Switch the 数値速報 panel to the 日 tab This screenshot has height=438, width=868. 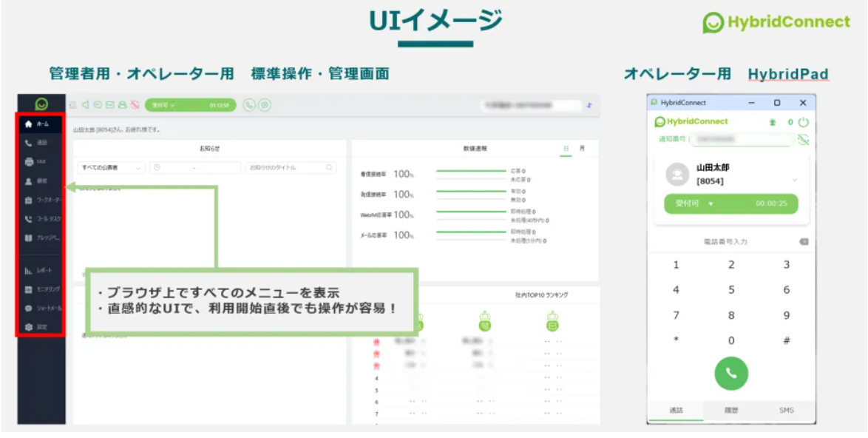pyautogui.click(x=566, y=149)
